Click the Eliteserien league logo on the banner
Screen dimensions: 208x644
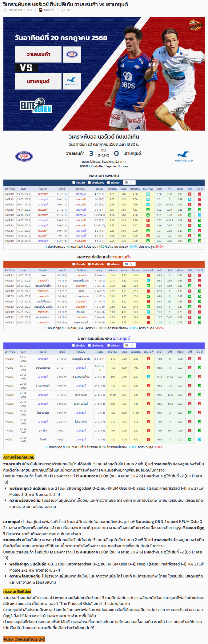click(x=36, y=106)
